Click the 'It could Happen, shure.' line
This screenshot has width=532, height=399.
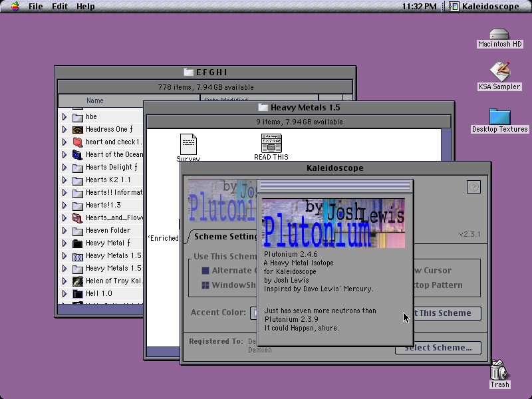tap(302, 328)
